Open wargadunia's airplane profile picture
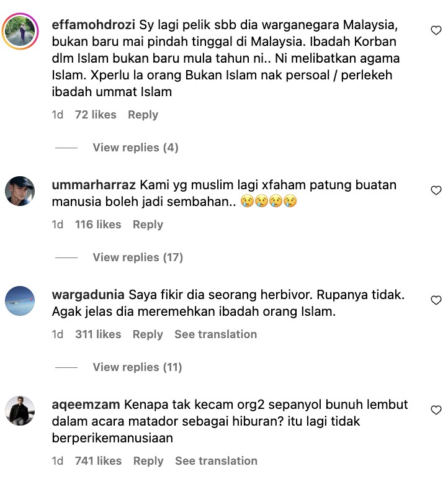Screen dimensions: 448x479 (x=20, y=301)
